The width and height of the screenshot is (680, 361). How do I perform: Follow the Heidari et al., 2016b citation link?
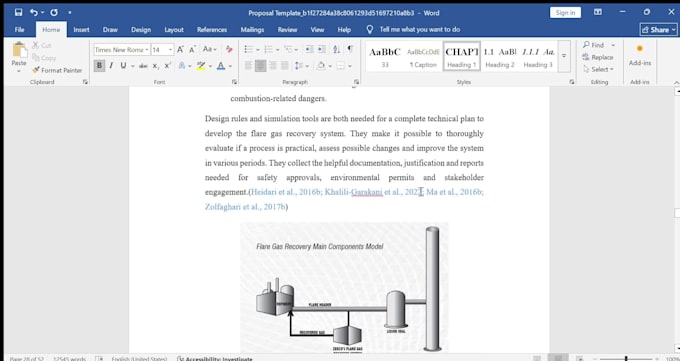coord(286,192)
